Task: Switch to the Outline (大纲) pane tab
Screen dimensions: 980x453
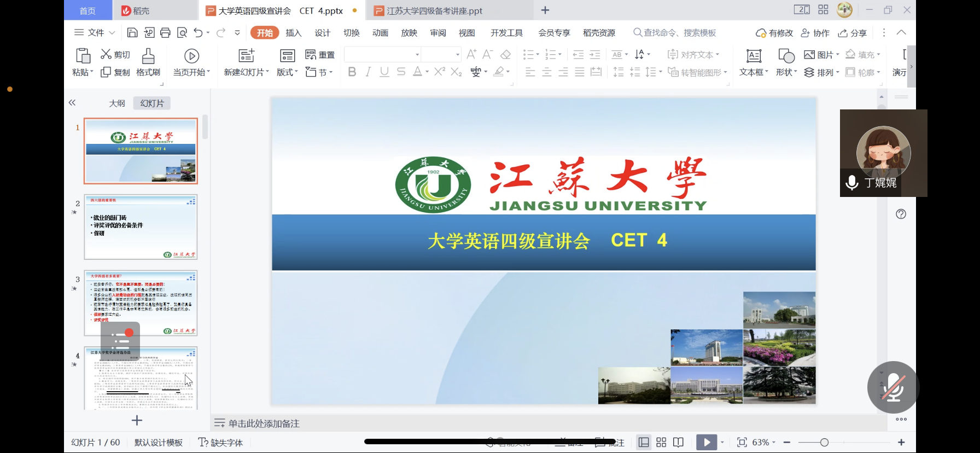Action: tap(117, 103)
